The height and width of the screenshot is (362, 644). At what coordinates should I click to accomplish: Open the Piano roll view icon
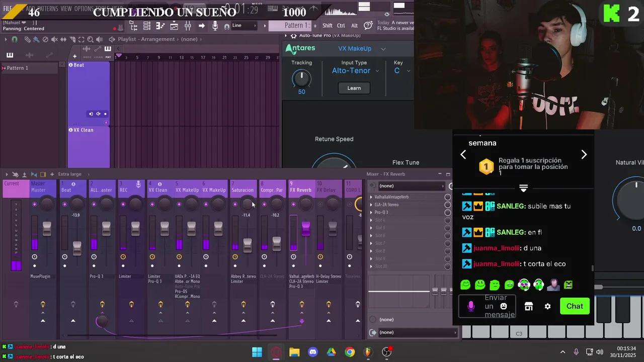(160, 26)
